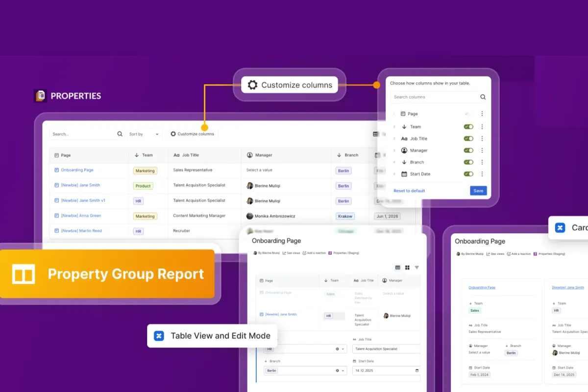
Task: Click Reset to default link
Action: [x=409, y=191]
